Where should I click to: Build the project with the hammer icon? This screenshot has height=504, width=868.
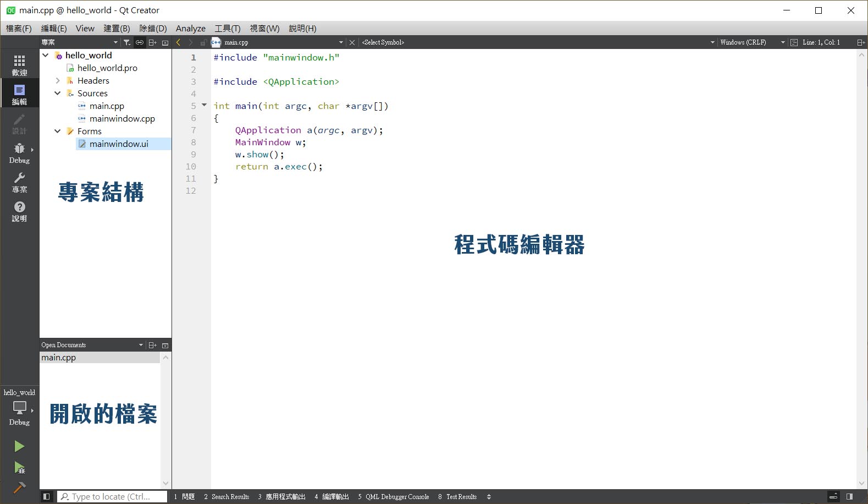(x=19, y=487)
